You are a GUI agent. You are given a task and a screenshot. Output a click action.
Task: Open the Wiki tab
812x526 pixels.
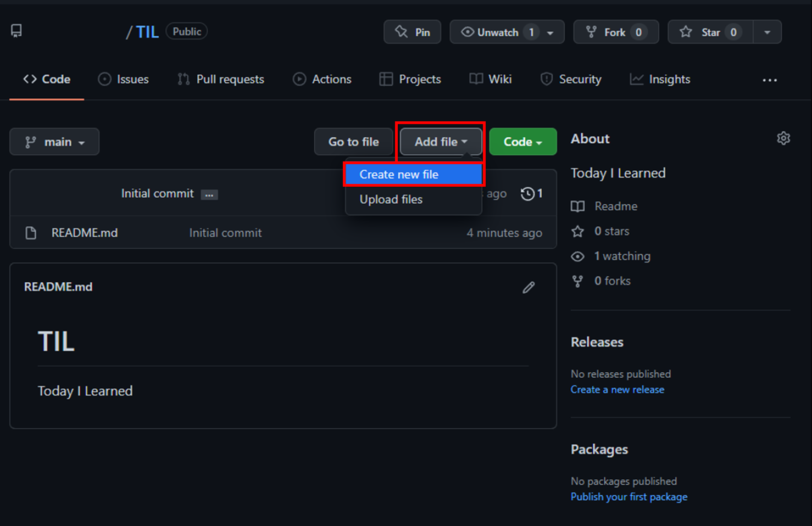[490, 79]
